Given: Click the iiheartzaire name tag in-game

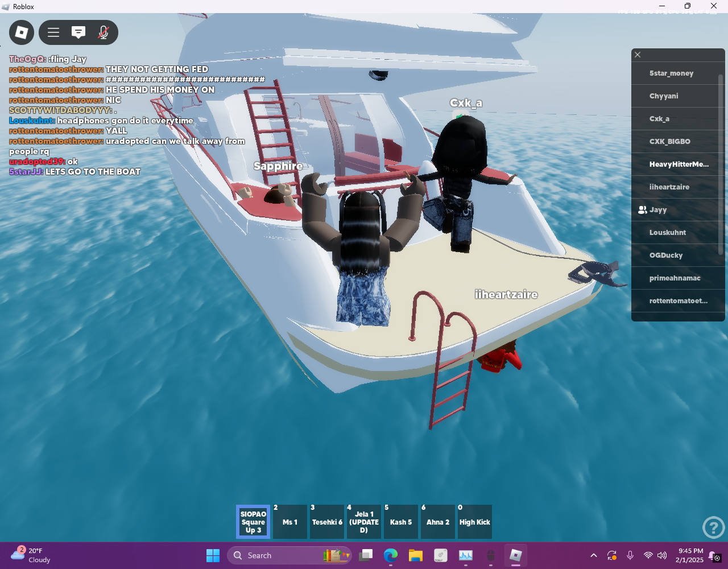Looking at the screenshot, I should tap(506, 295).
